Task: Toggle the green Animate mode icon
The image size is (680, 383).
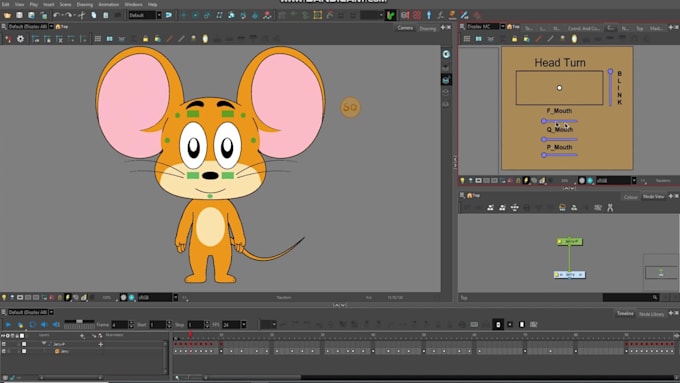Action: 391,15
